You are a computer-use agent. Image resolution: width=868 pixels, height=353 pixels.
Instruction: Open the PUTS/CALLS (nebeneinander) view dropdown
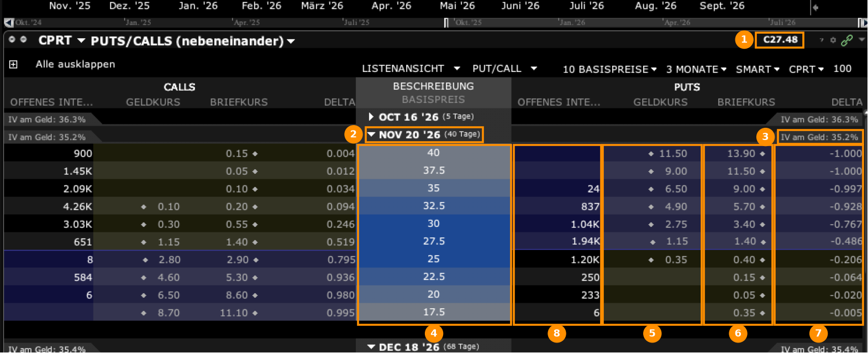pos(291,41)
